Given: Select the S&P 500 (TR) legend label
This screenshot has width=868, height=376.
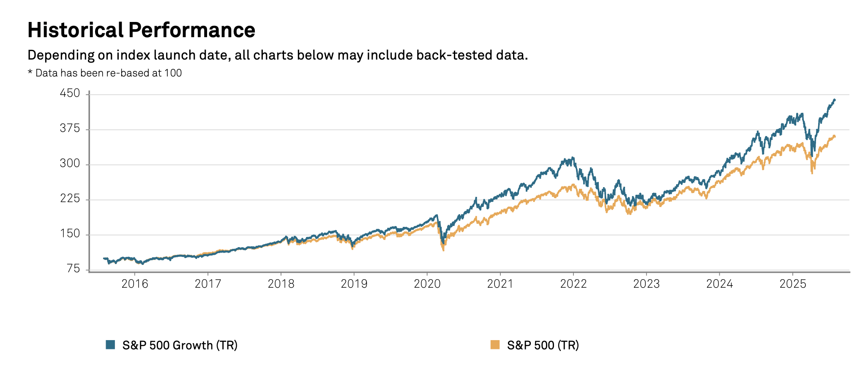Looking at the screenshot, I should pos(543,345).
